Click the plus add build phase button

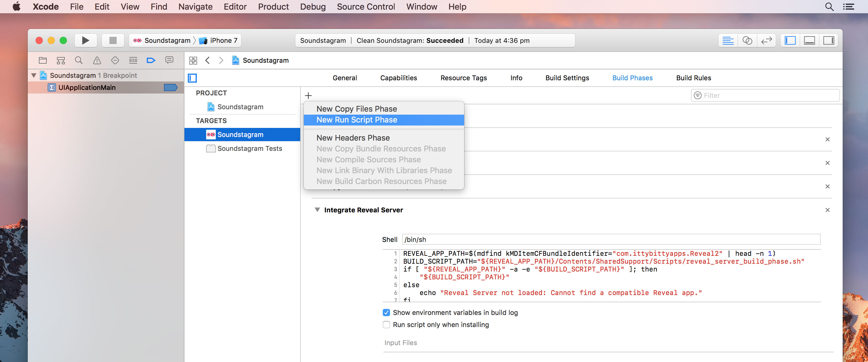[308, 95]
